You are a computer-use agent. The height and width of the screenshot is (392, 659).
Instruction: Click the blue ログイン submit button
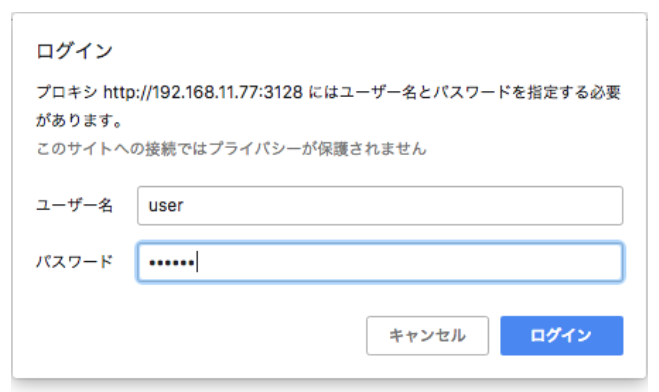[561, 335]
